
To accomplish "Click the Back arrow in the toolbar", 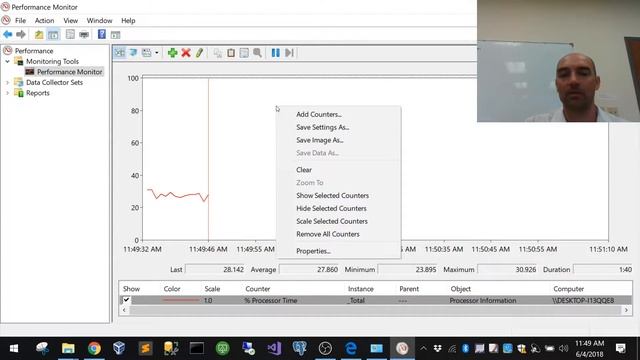I will pyautogui.click(x=7, y=35).
